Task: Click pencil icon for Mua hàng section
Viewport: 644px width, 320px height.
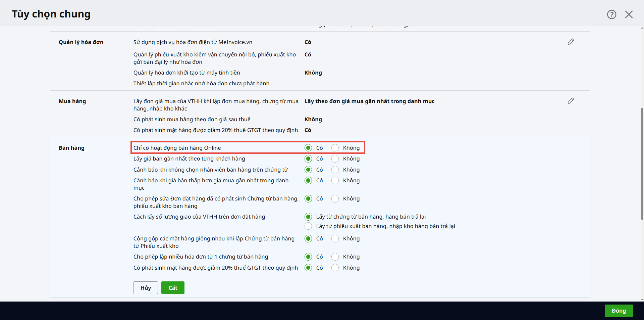Action: (571, 101)
